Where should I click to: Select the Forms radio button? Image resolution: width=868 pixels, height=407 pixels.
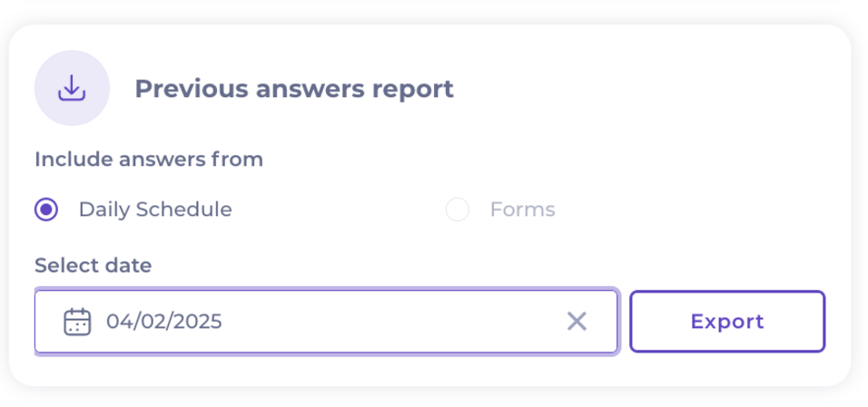458,210
